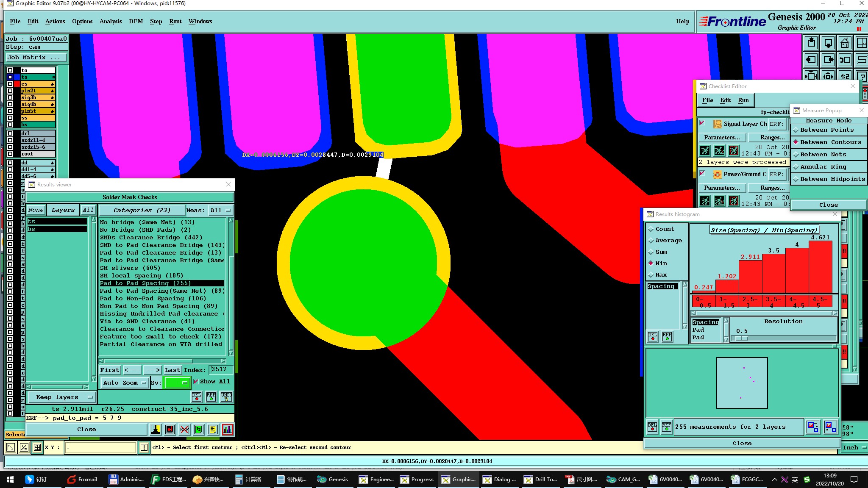Image resolution: width=868 pixels, height=488 pixels.
Task: Open the results histogram chart icon
Action: pos(228,430)
